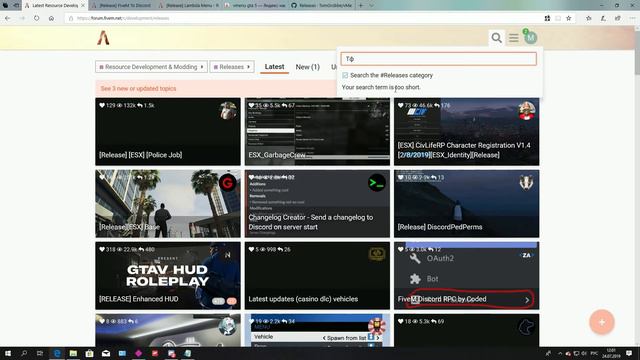Open the browser favorites hub icon

coord(589,18)
